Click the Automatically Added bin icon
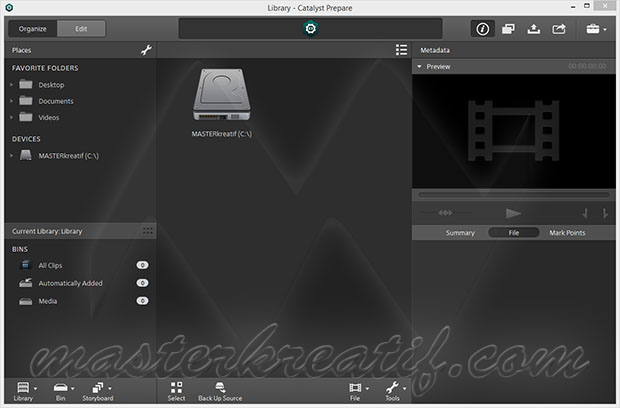620x408 pixels. pos(25,282)
